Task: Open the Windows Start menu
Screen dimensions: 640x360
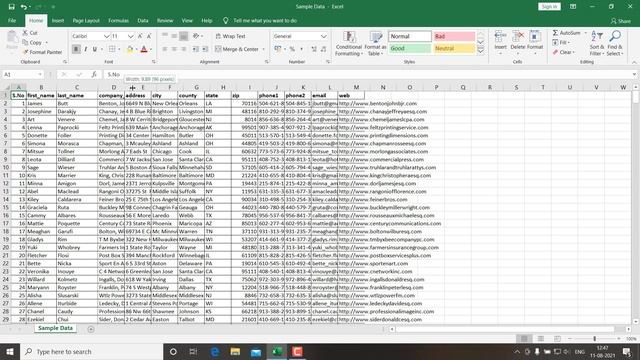Action: point(10,351)
